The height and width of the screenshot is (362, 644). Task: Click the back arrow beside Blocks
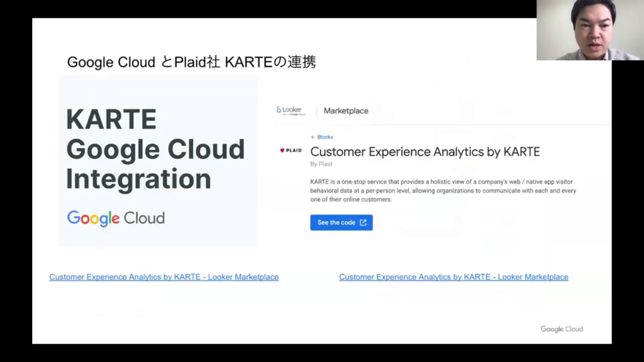pos(313,137)
